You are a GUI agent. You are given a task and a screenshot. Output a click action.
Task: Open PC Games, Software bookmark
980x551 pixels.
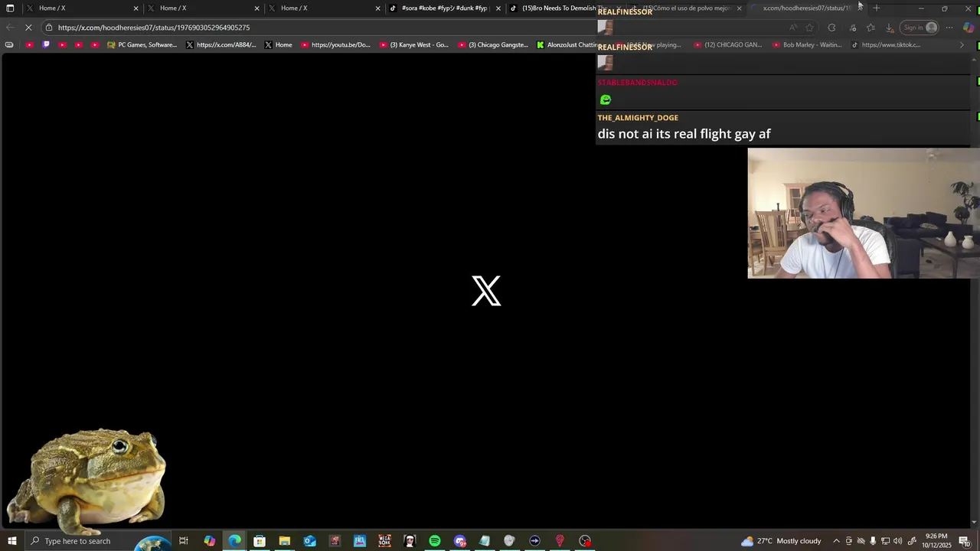142,44
